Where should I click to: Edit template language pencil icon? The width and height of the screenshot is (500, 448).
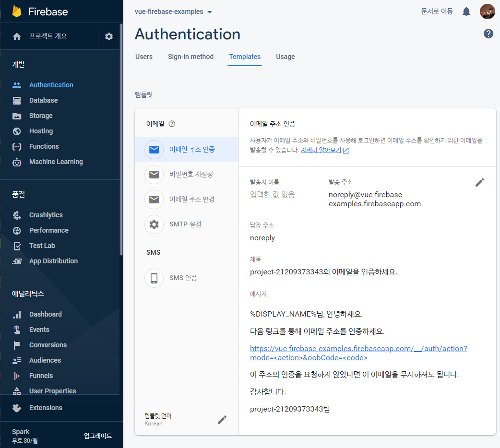click(x=222, y=420)
